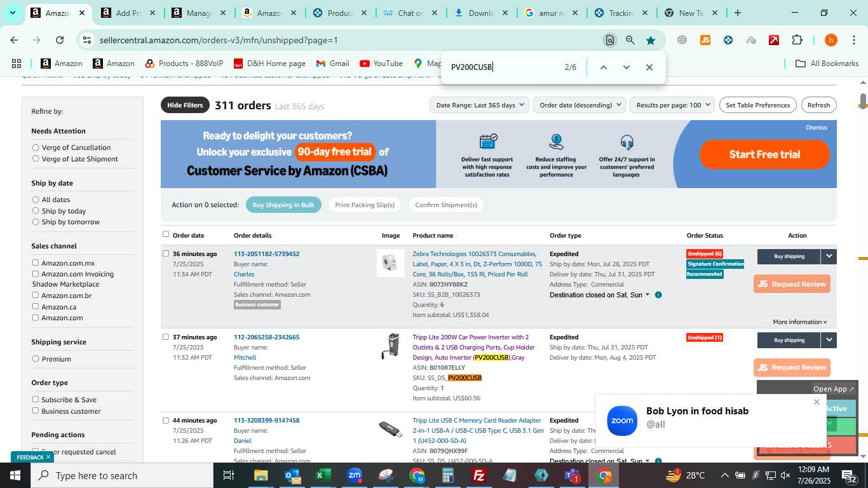
Task: Check Amazon.com.mx sales channel
Action: 36,262
